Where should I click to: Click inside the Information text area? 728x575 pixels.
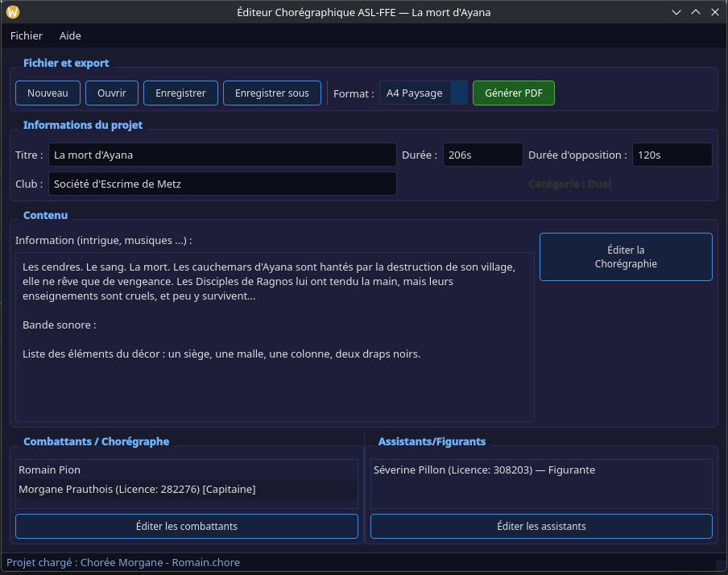[275, 337]
